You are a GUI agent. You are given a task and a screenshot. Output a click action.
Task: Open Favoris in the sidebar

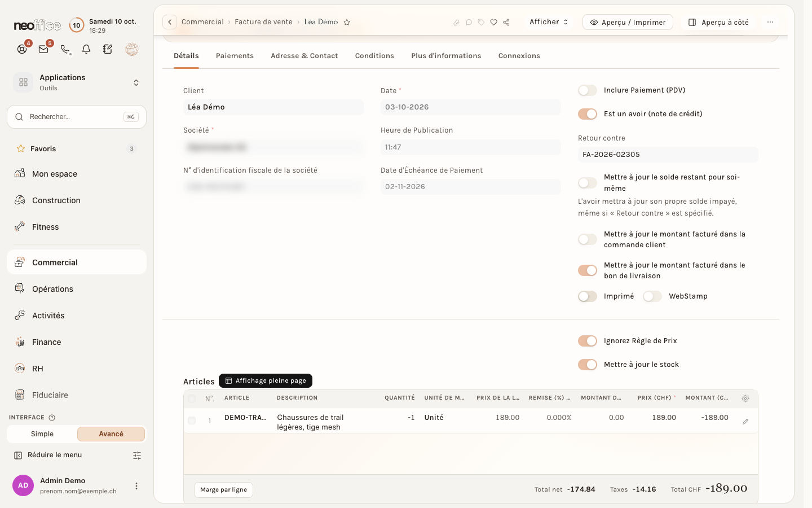[x=77, y=149]
